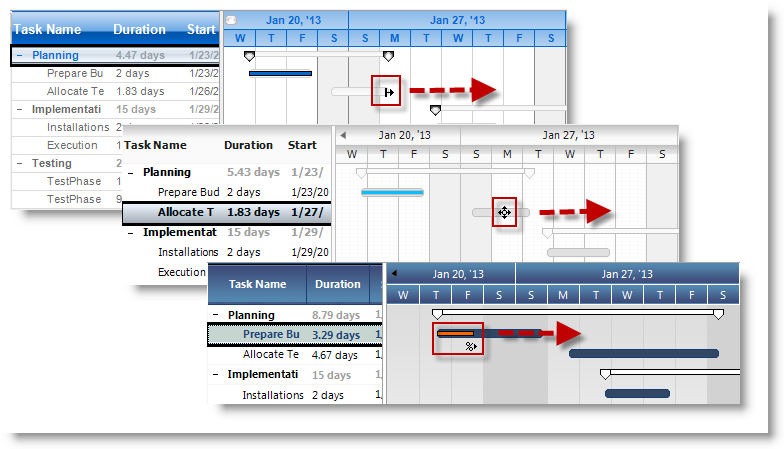Click the dark Installations task bar in the bottom Gantt
Screen dimensions: 784x449
point(638,394)
